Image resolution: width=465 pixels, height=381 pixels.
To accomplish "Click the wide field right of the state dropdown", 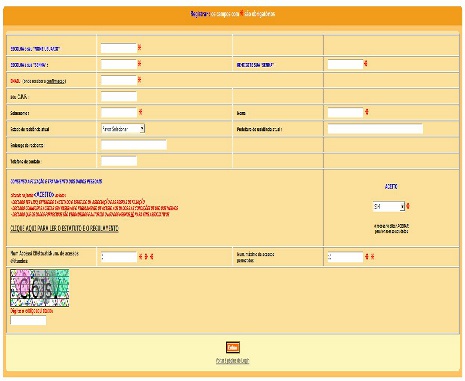I will point(375,129).
